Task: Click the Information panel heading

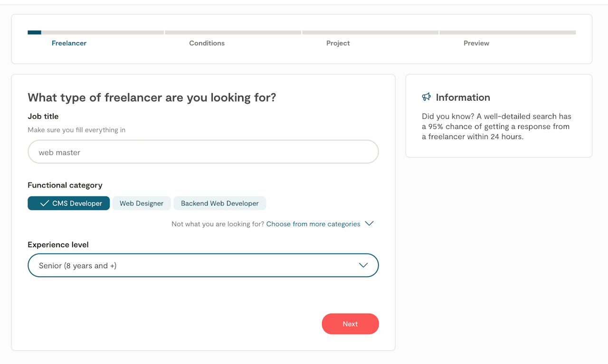Action: point(463,97)
